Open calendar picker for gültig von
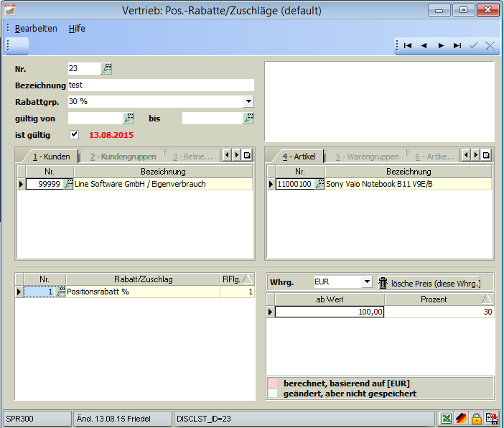The width and height of the screenshot is (504, 428). pos(129,118)
